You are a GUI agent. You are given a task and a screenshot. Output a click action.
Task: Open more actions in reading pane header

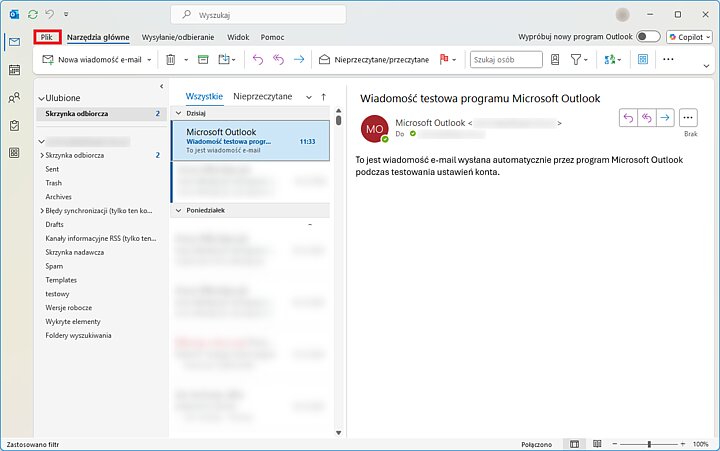688,118
